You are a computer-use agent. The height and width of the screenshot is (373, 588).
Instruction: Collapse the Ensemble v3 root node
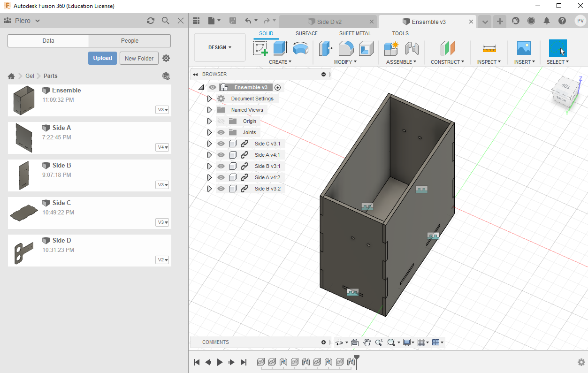(201, 87)
